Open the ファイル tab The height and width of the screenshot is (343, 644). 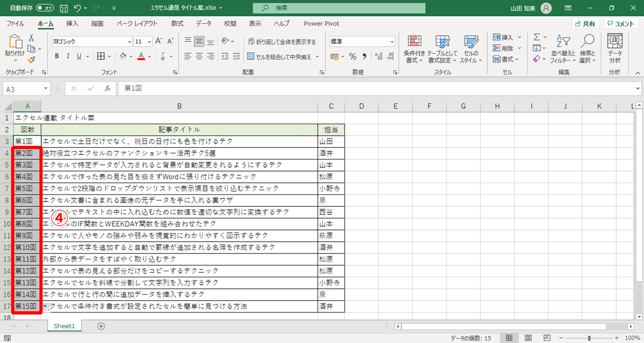[15, 24]
